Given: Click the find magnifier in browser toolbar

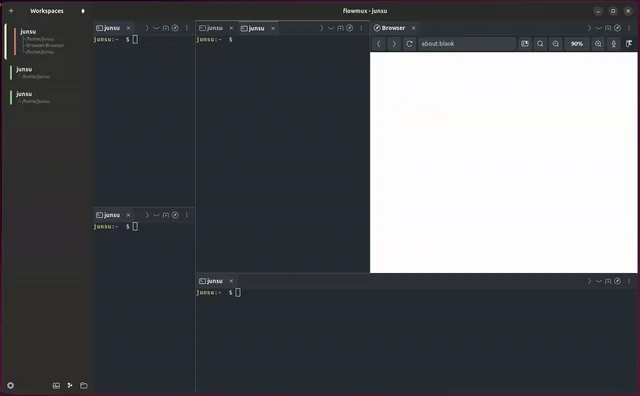Looking at the screenshot, I should (x=540, y=44).
